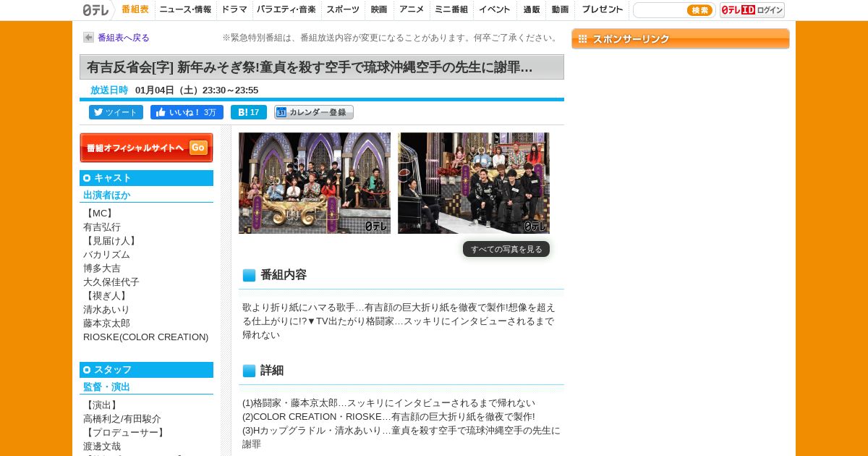The image size is (868, 456).
Task: Select the イベント menu item
Action: coord(494,9)
